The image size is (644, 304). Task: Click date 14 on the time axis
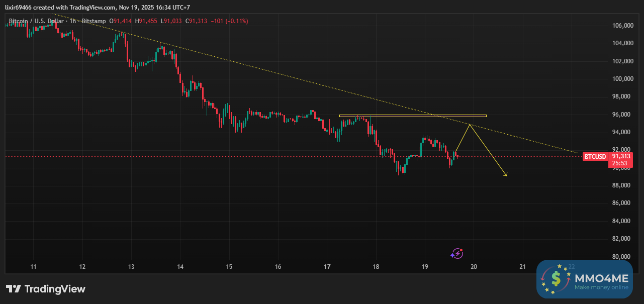click(x=180, y=267)
